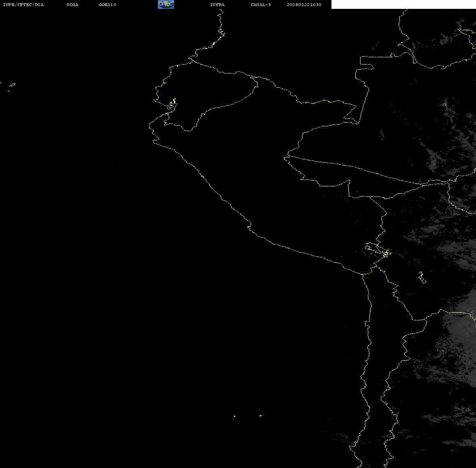This screenshot has height=468, width=476.
Task: Click the CANAL-5 channel label
Action: point(261,4)
